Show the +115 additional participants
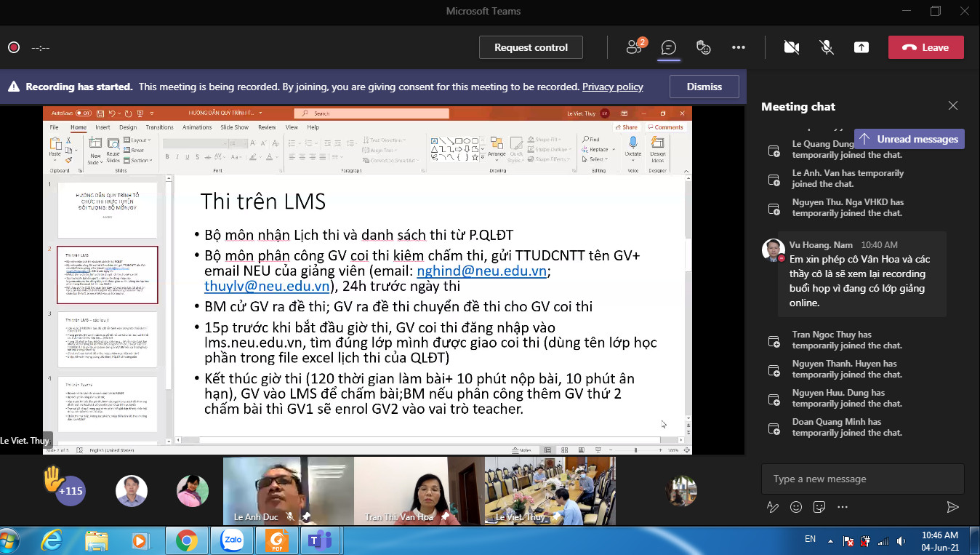 [71, 491]
